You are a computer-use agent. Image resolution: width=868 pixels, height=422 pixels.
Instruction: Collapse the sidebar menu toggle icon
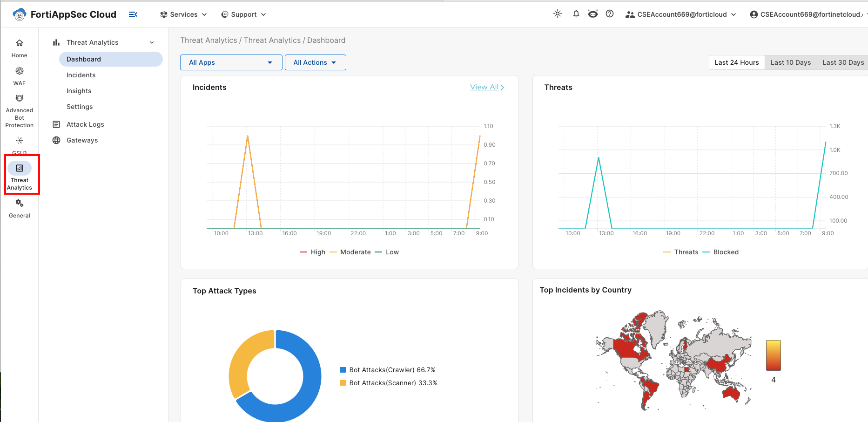pyautogui.click(x=133, y=14)
